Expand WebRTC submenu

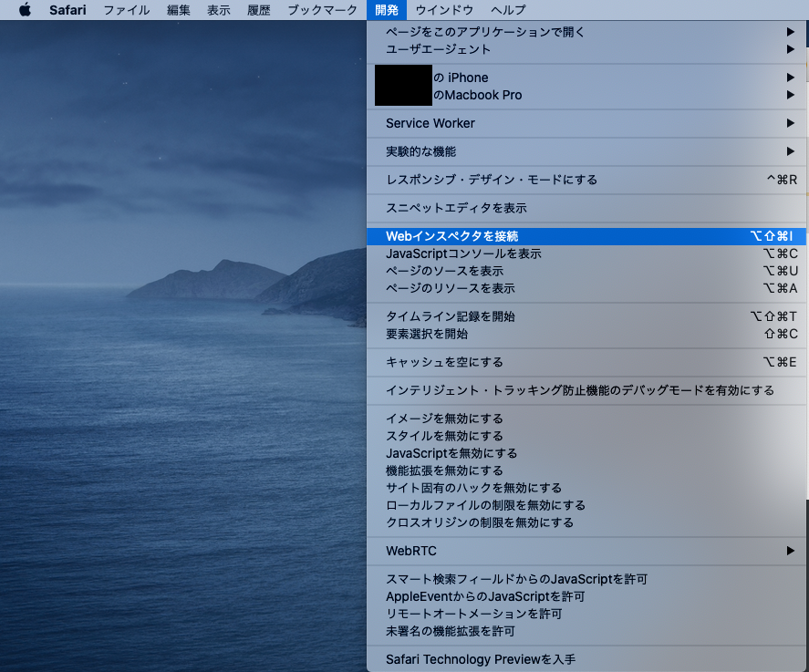pyautogui.click(x=586, y=551)
